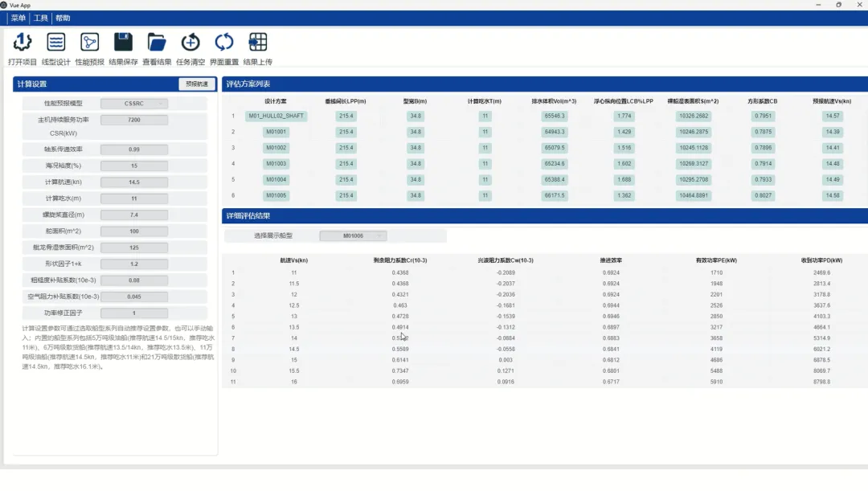The height and width of the screenshot is (491, 868).
Task: Click the 航速Vs(kn) results column header
Action: [294, 260]
